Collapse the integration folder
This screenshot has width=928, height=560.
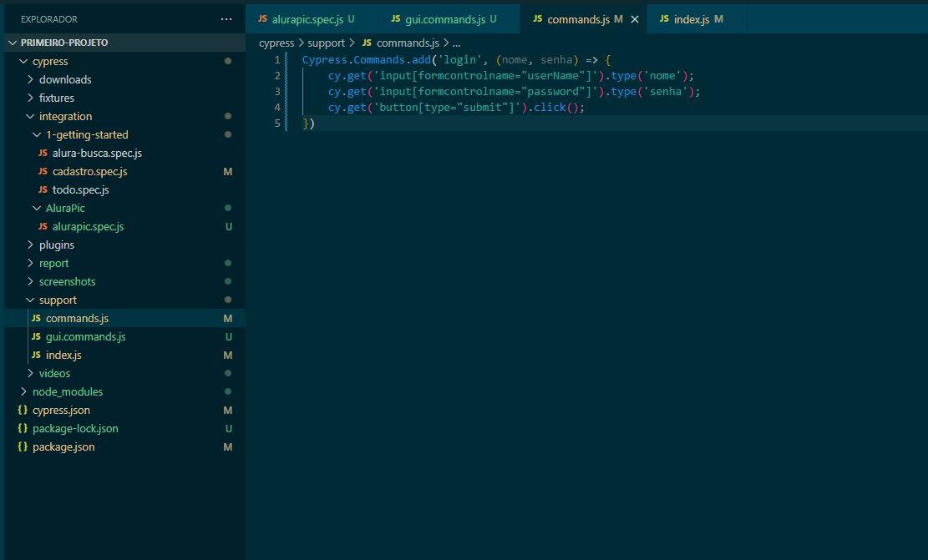(65, 116)
